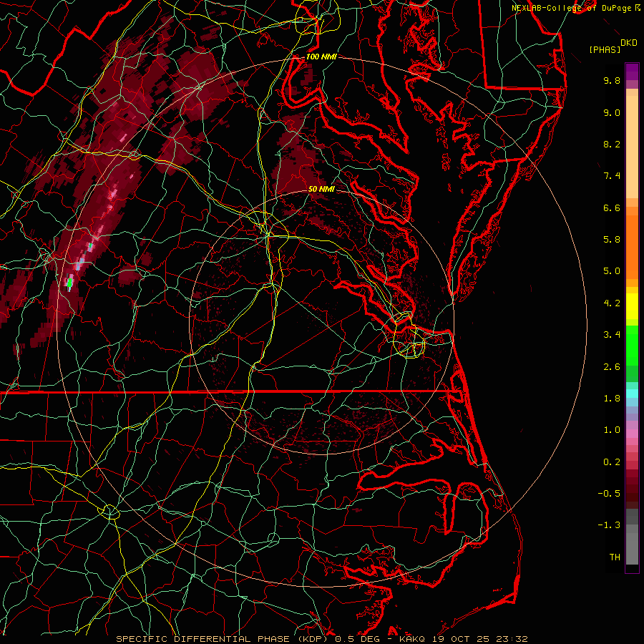This screenshot has height=644, width=644.
Task: Click the 0.2 legend value label
Action: coord(612,462)
